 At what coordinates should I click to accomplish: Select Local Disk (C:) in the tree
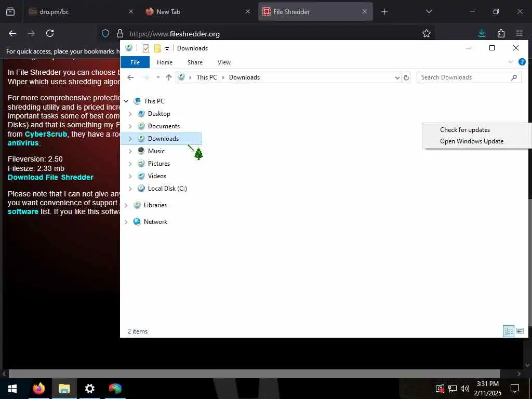167,189
